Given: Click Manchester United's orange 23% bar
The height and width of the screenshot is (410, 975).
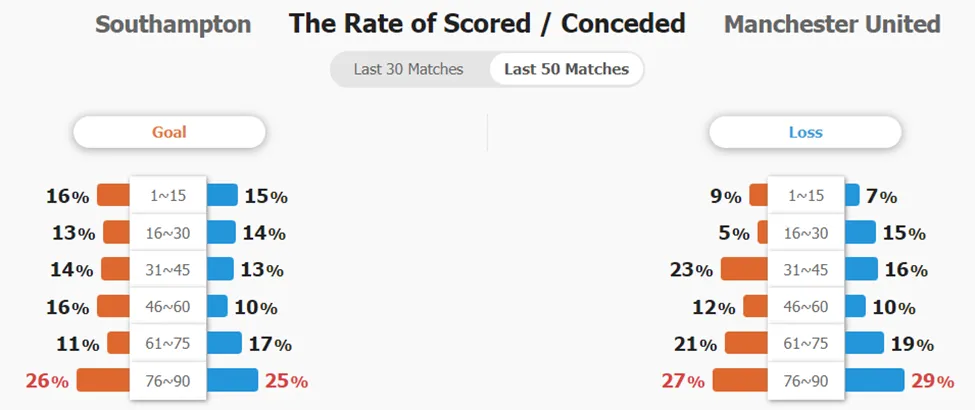Looking at the screenshot, I should tap(744, 269).
